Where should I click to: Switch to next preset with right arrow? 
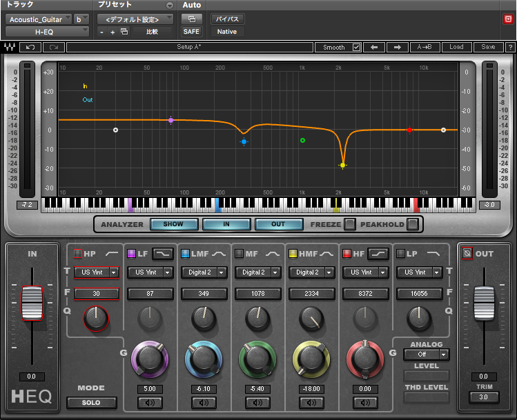point(398,47)
